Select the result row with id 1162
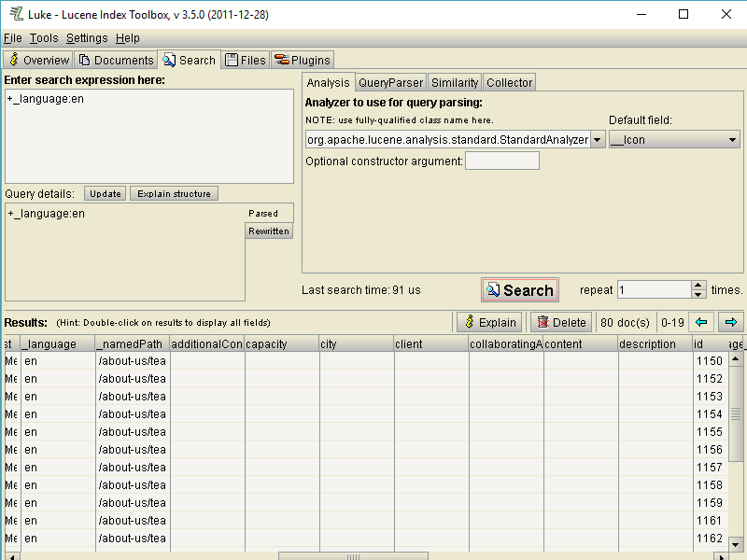Screen dimensions: 747x560 366,539
